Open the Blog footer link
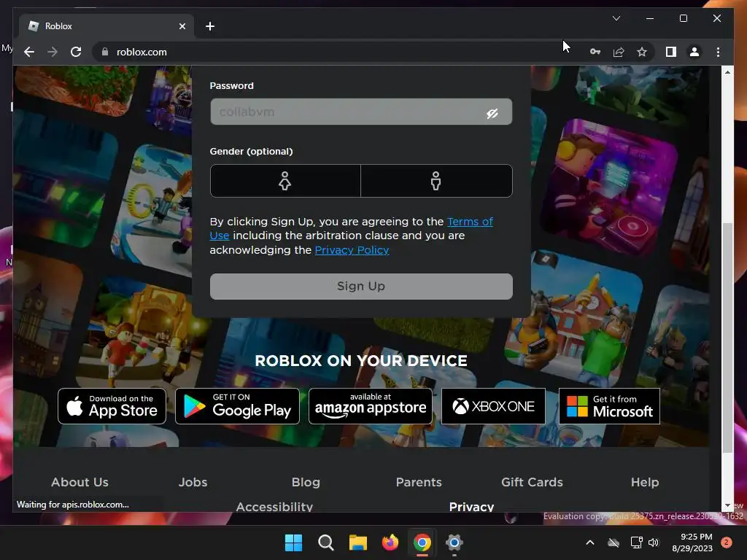This screenshot has width=747, height=560. coord(306,482)
